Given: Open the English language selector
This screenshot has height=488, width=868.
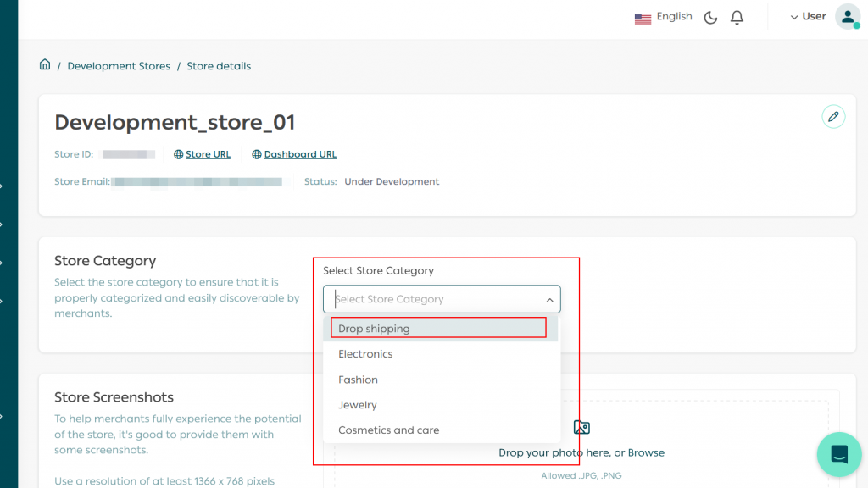Looking at the screenshot, I should click(x=663, y=17).
